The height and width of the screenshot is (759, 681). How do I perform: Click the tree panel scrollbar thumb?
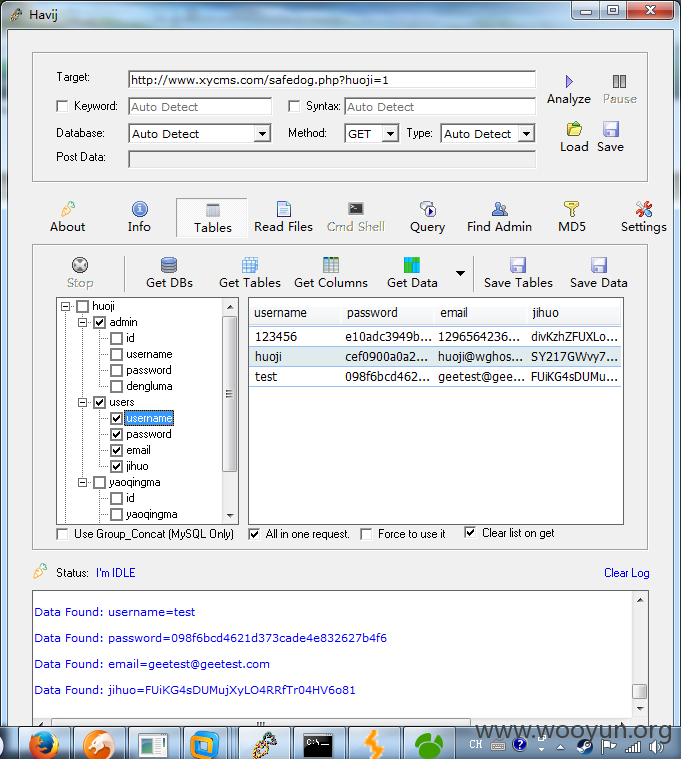point(229,394)
